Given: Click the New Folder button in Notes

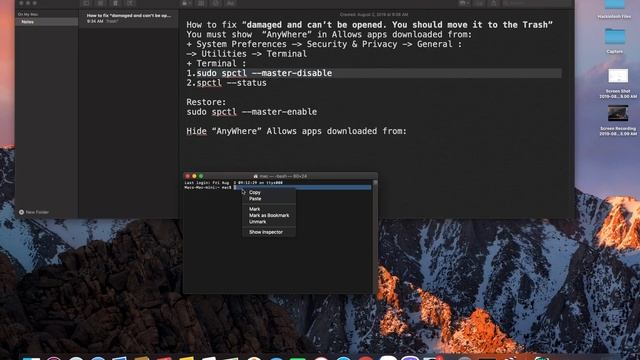Looking at the screenshot, I should [34, 212].
